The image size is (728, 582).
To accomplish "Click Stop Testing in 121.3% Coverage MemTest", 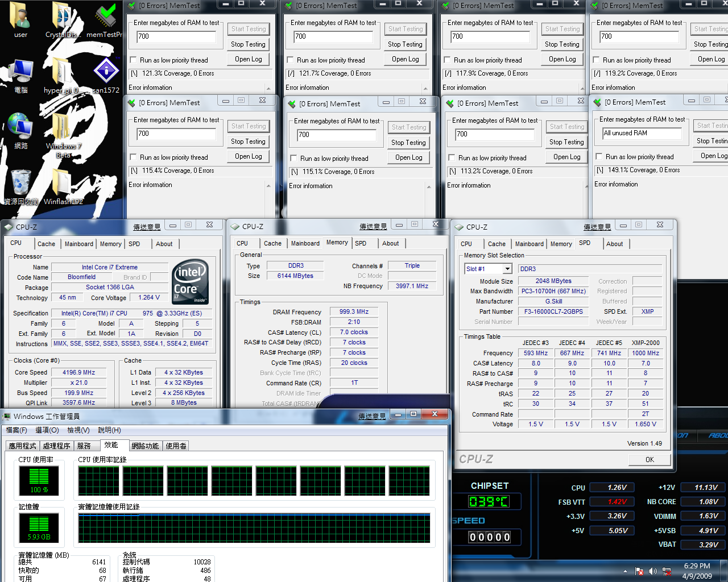I will pos(248,44).
